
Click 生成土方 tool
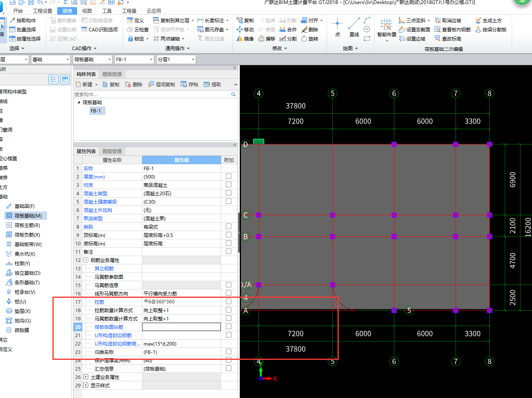[488, 20]
